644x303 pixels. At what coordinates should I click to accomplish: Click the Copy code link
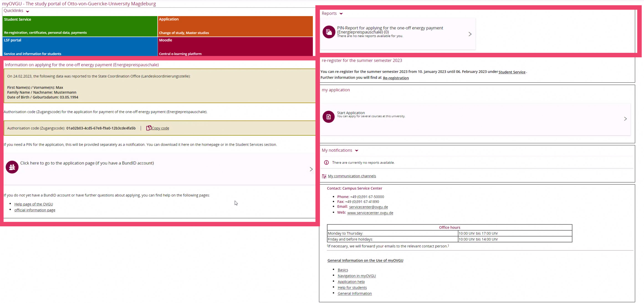tap(160, 128)
